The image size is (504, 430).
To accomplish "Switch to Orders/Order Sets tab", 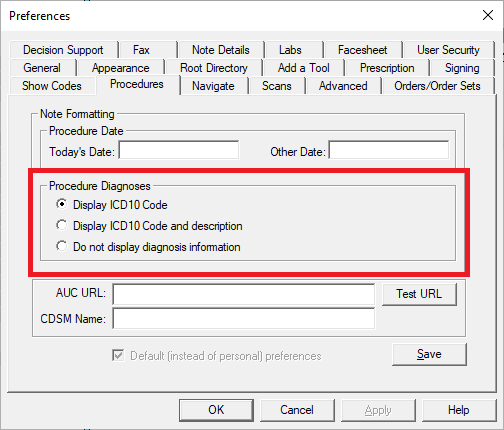I will [437, 86].
